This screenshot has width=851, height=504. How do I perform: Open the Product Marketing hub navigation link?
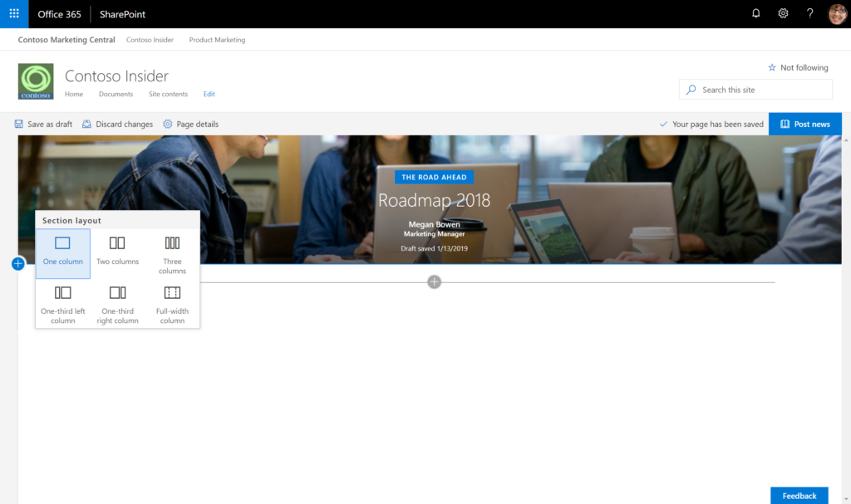[x=217, y=40]
